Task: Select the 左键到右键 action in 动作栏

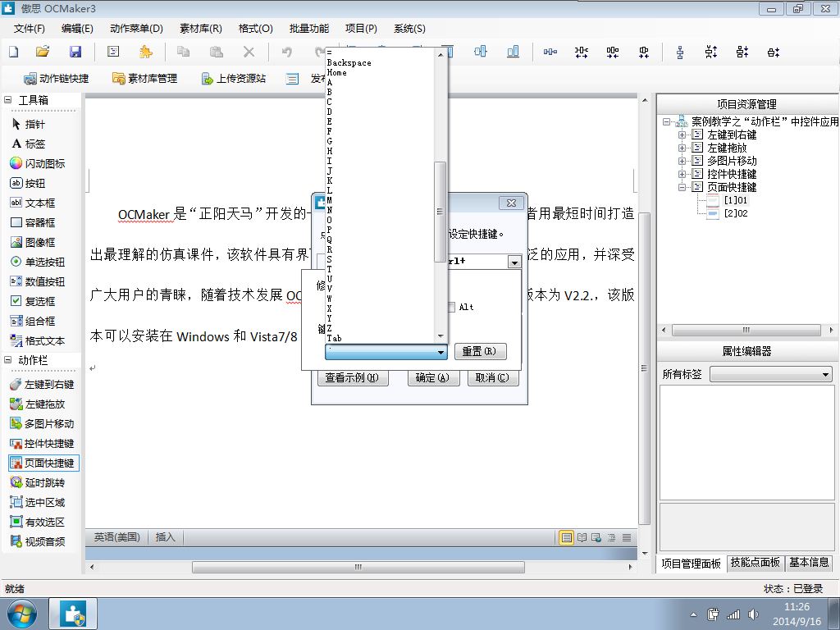Action: [x=42, y=384]
